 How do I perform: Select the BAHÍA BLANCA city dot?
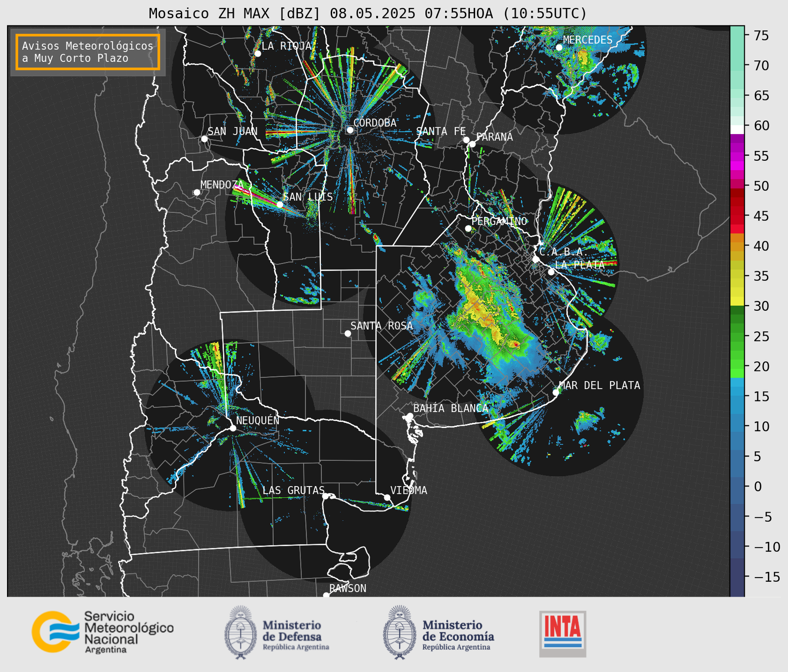point(410,416)
